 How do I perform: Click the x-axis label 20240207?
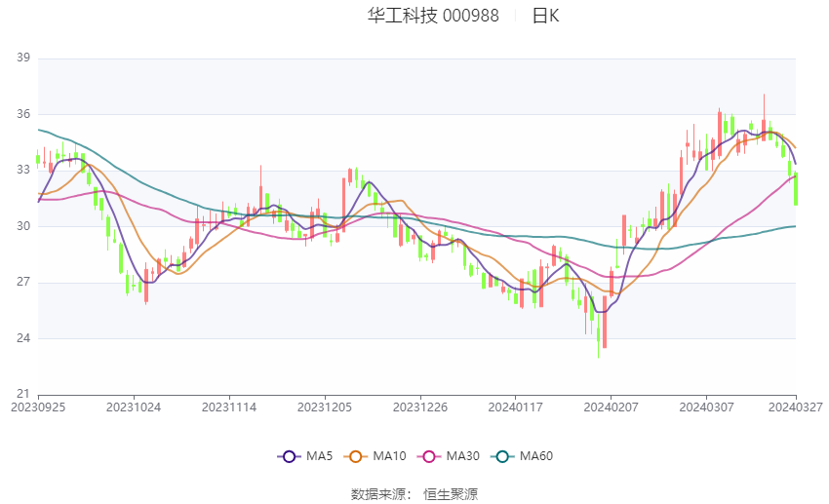[612, 407]
